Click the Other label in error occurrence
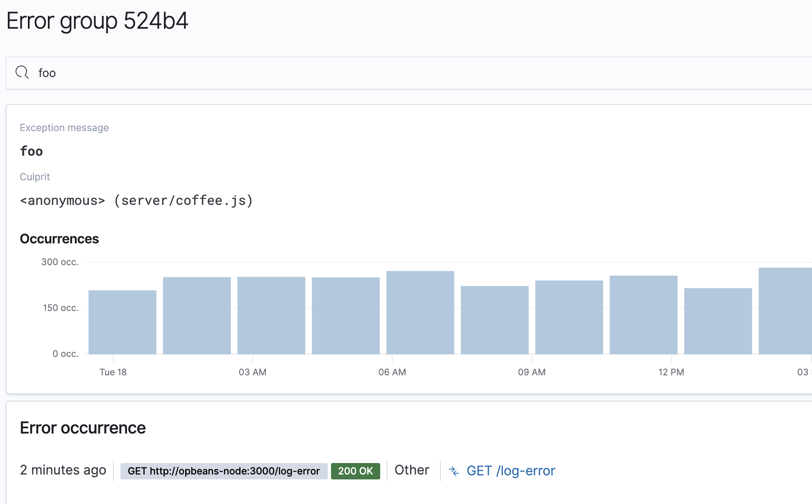812x504 pixels. coord(412,470)
